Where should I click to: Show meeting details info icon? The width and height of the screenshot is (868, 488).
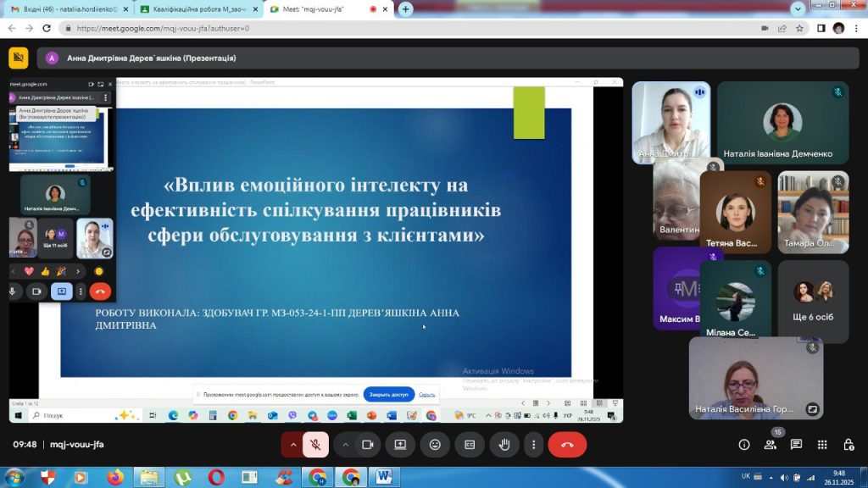point(744,445)
